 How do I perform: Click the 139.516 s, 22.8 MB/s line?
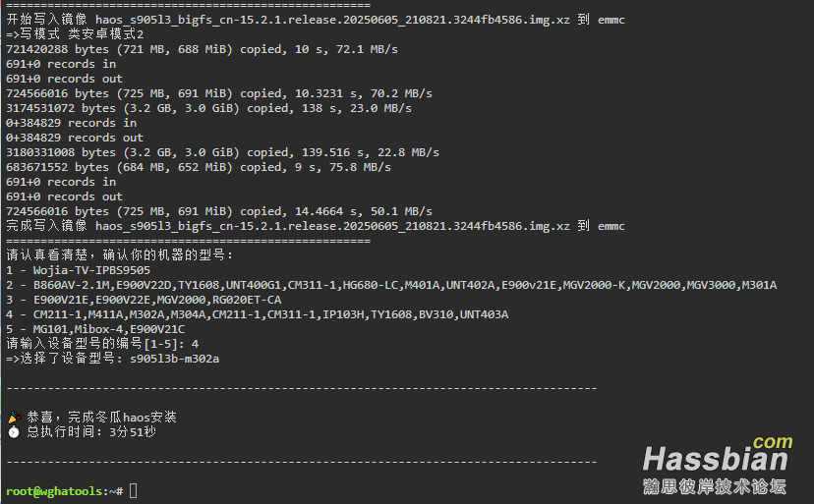click(x=222, y=152)
